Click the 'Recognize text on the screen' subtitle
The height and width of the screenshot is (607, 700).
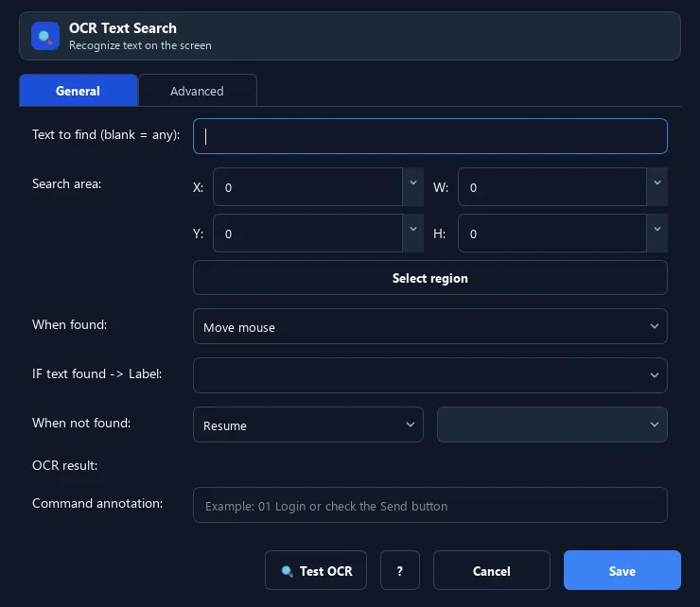tap(140, 45)
